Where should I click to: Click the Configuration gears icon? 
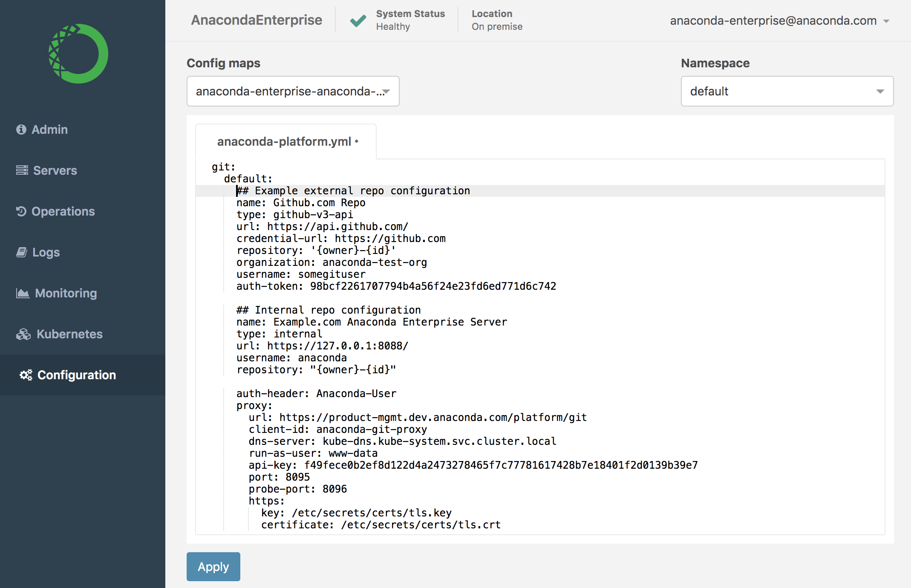[x=26, y=375]
